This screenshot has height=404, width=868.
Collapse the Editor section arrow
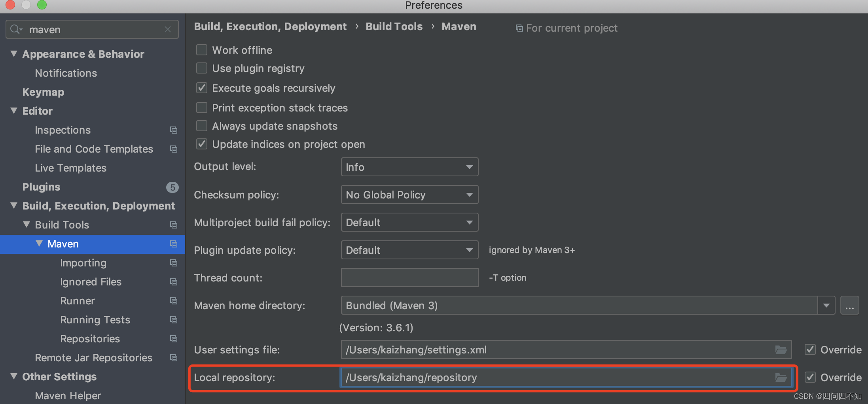pyautogui.click(x=14, y=111)
